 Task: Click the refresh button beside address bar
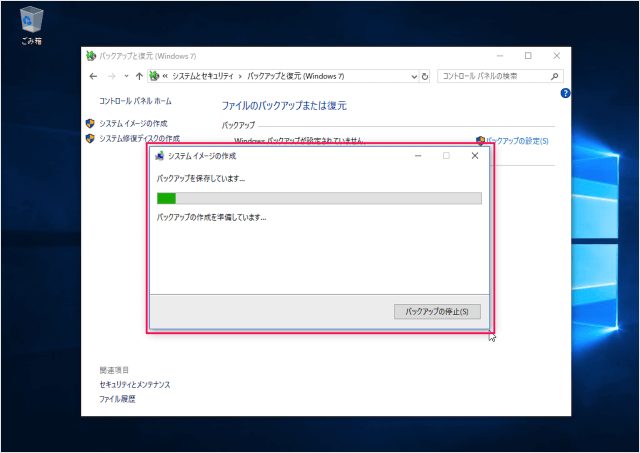(425, 76)
